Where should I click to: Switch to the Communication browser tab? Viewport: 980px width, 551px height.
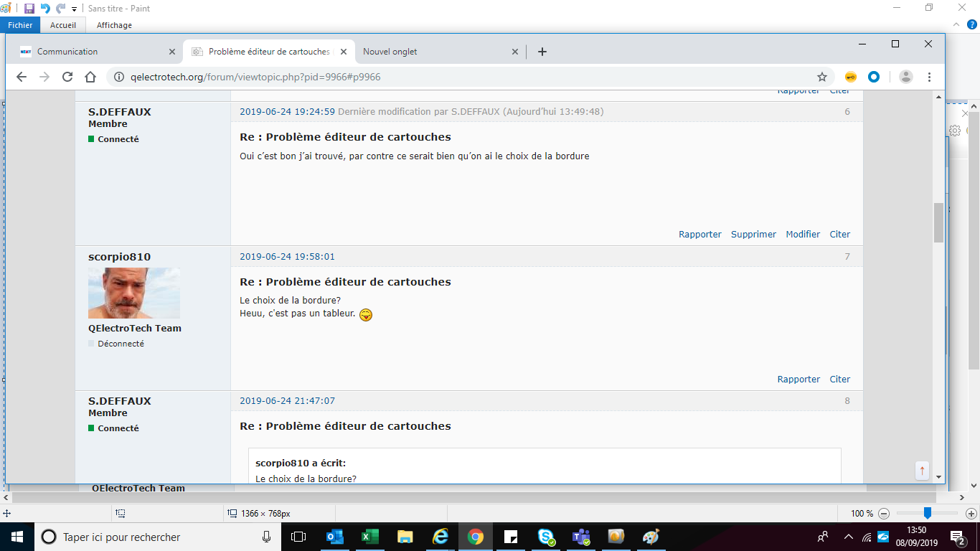[67, 52]
